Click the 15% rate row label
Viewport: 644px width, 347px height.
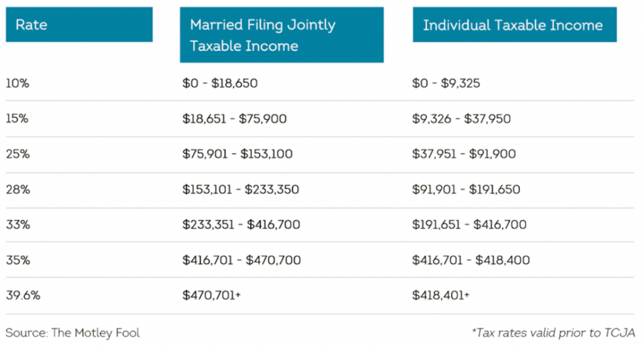pyautogui.click(x=17, y=118)
